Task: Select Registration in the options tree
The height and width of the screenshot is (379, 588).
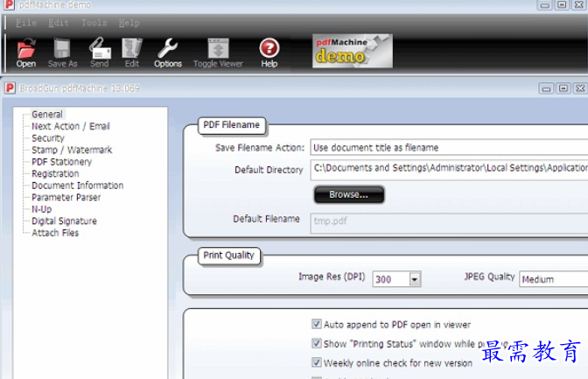Action: (55, 173)
